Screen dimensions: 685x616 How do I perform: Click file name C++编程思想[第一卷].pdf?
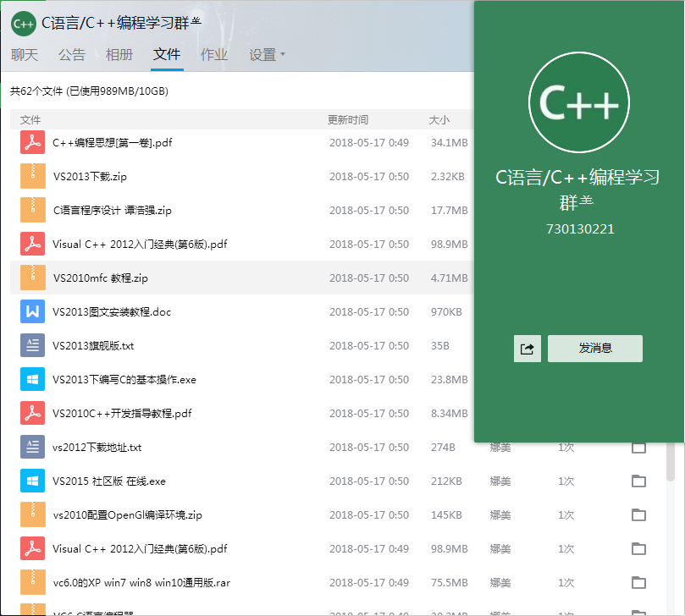[113, 143]
